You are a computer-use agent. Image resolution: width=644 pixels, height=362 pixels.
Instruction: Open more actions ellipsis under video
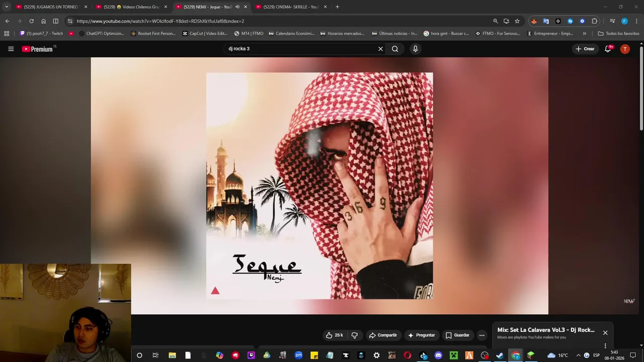click(481, 335)
